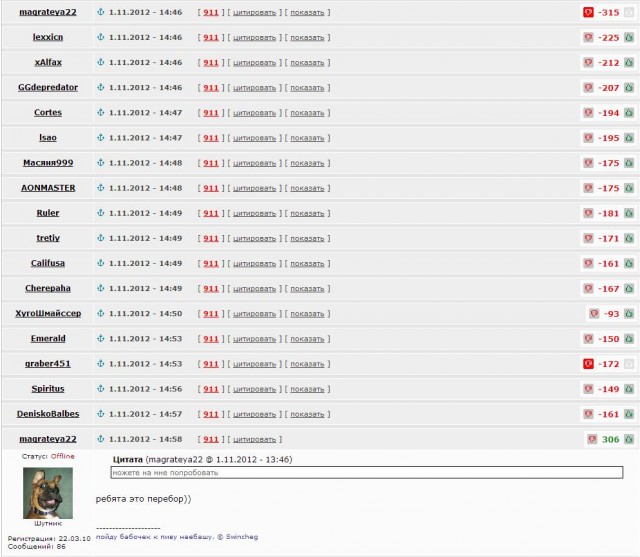The height and width of the screenshot is (557, 640).
Task: Click the Offline status text
Action: coord(62,456)
